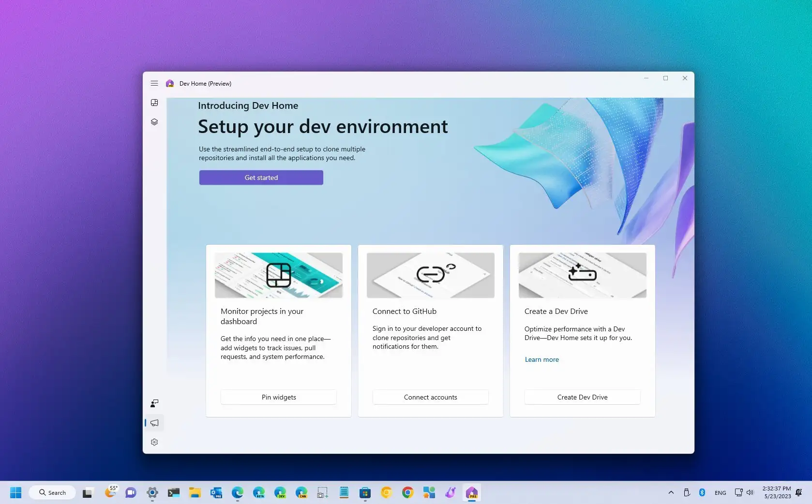
Task: Expand hidden system tray icons chevron
Action: tap(671, 492)
